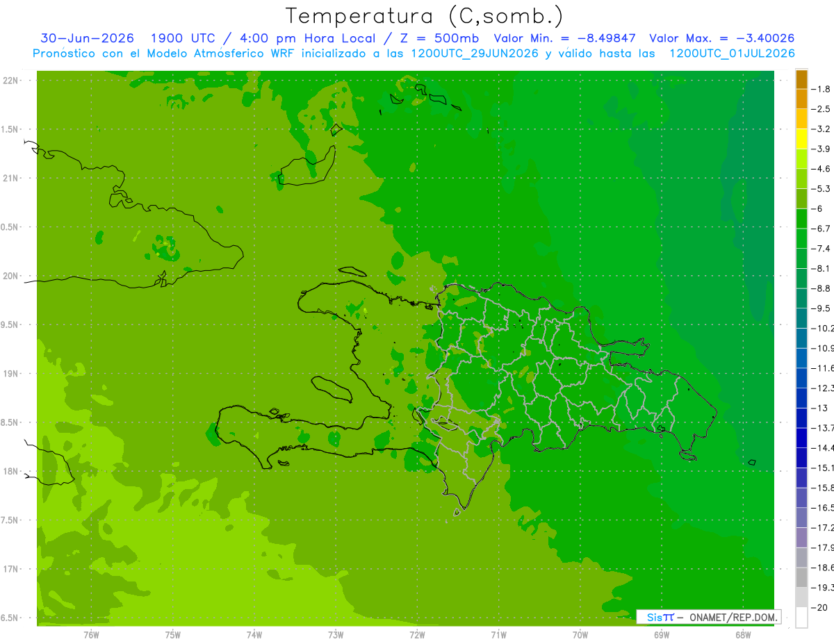Click the '7.5N' latitude label
Screen dimensions: 834x644
10,520
